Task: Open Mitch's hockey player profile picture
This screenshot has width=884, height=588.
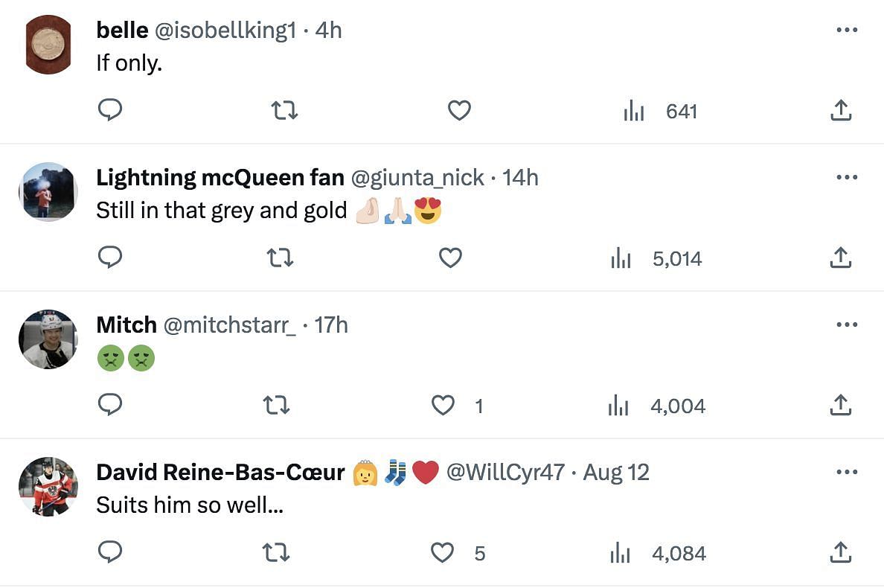Action: [48, 339]
